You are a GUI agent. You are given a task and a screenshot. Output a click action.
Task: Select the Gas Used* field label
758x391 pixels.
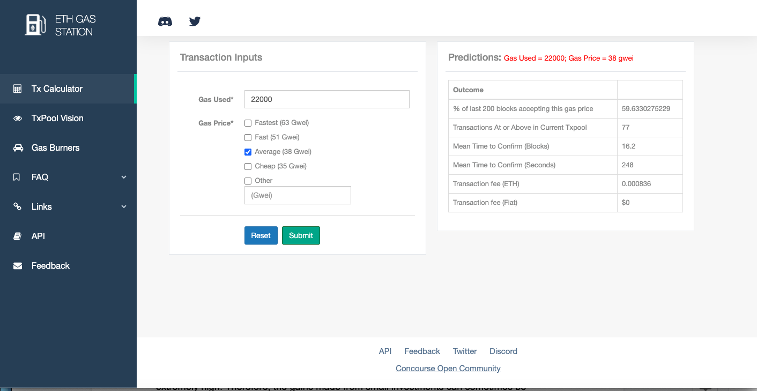pyautogui.click(x=216, y=100)
